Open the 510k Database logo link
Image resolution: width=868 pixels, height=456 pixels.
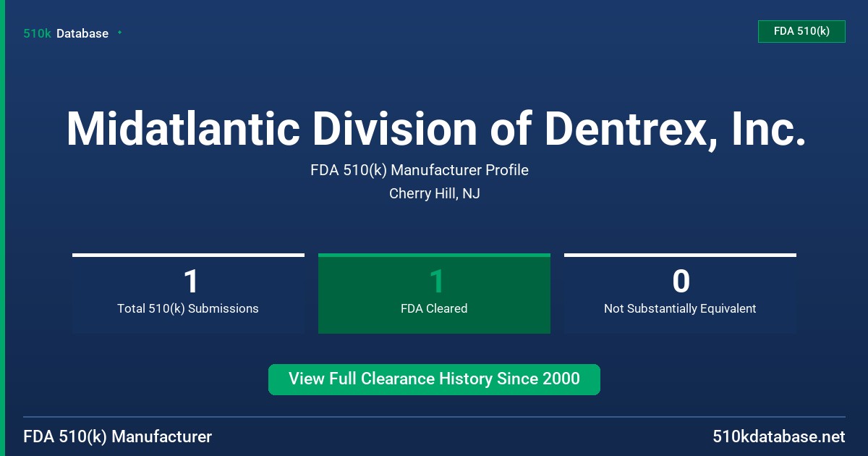click(x=66, y=33)
